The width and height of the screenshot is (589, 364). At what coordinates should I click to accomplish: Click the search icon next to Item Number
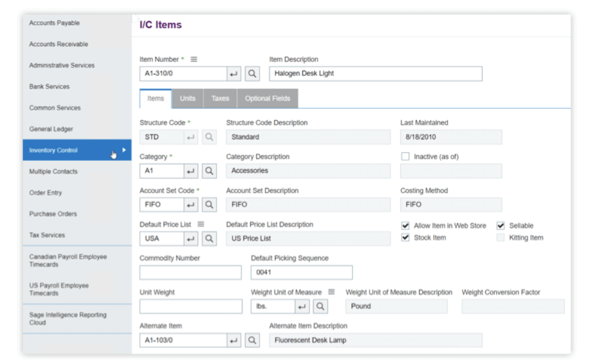(253, 74)
